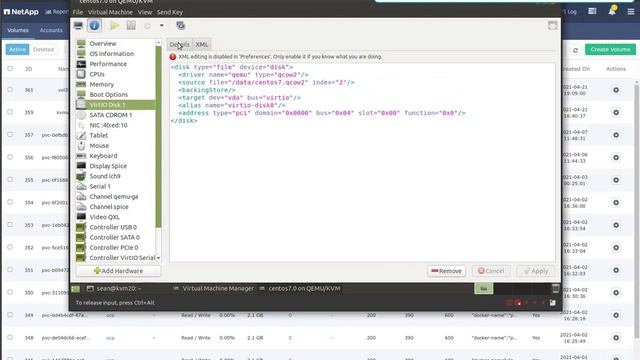Select Controller SATA 0 entry
640x360 pixels.
pos(115,238)
